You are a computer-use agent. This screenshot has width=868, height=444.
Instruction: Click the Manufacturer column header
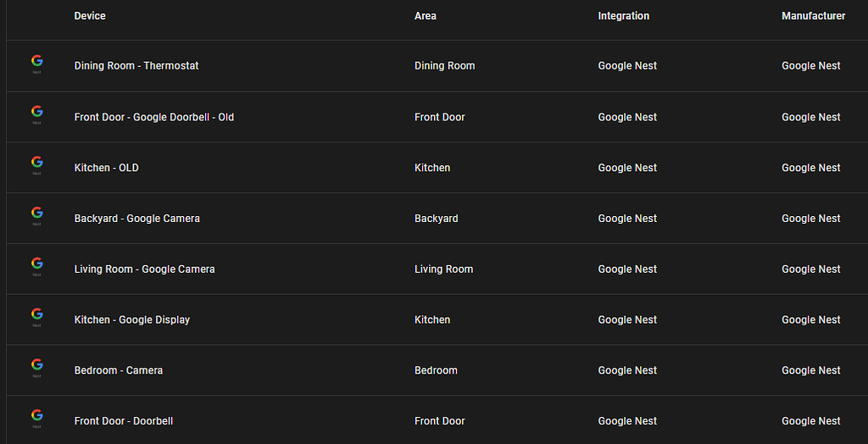pyautogui.click(x=813, y=16)
